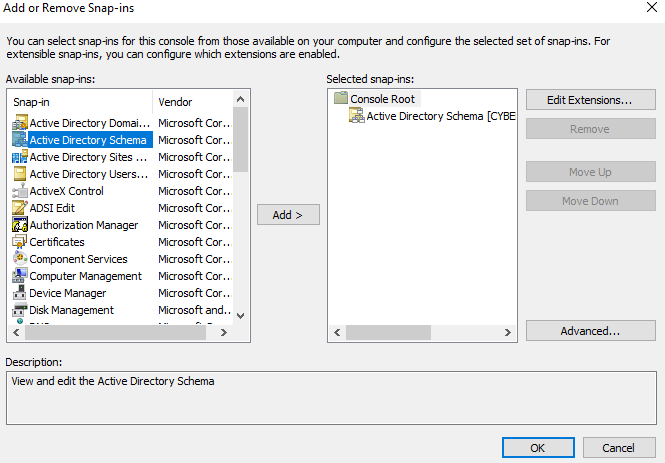Click available list vertical scrollbar thumb
Viewport: 665px width, 463px height.
tap(240, 139)
